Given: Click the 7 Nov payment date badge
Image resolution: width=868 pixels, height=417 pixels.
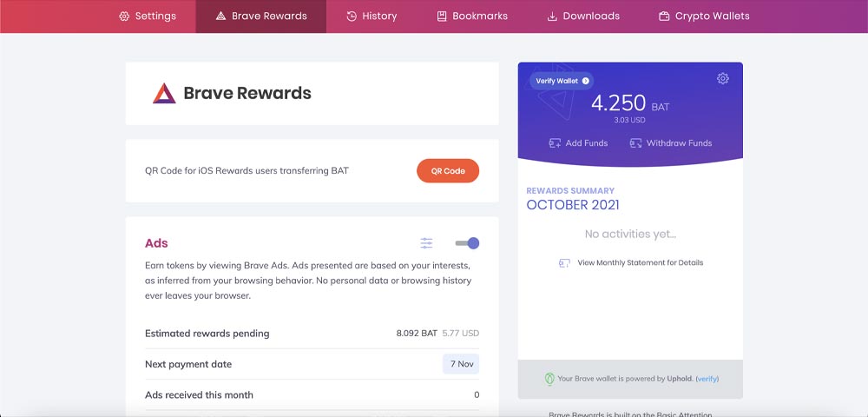Looking at the screenshot, I should point(461,364).
